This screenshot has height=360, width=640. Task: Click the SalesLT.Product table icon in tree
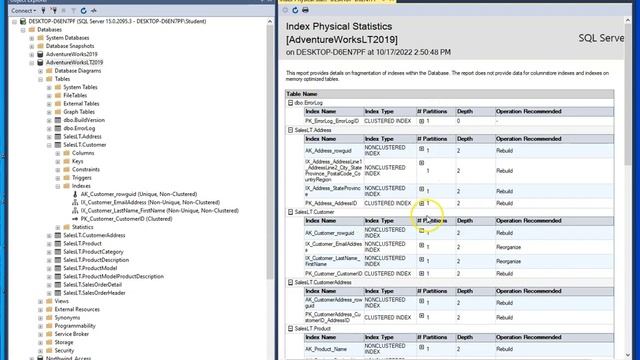click(x=58, y=244)
